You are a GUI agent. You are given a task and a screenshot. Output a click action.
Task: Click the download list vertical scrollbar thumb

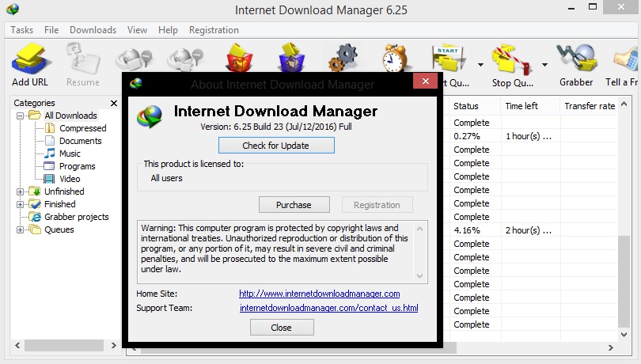click(624, 282)
